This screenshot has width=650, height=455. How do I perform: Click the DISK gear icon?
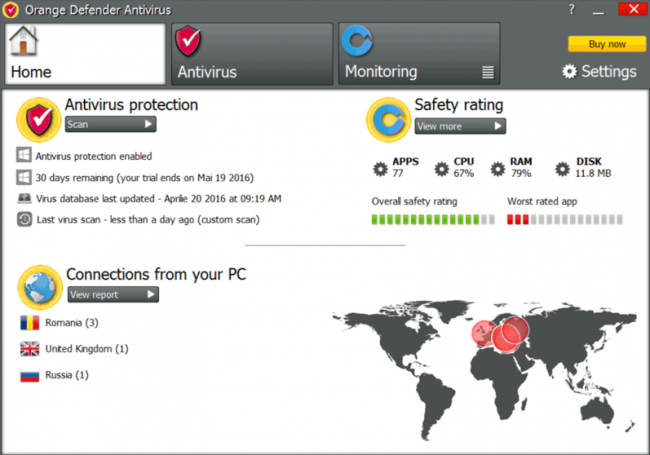(x=562, y=169)
